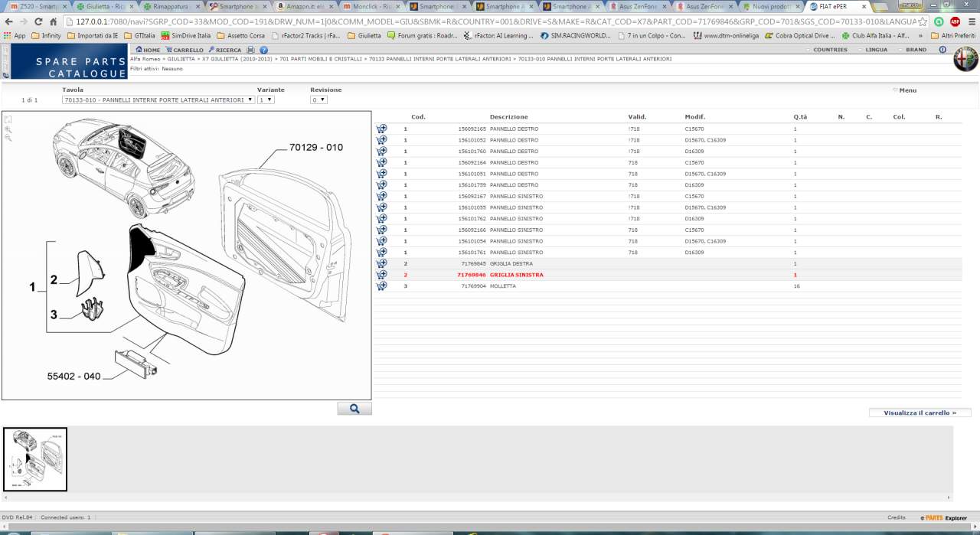Add part 156101052 PANNELLO DESTRO to cart
This screenshot has height=535, width=980.
[381, 140]
